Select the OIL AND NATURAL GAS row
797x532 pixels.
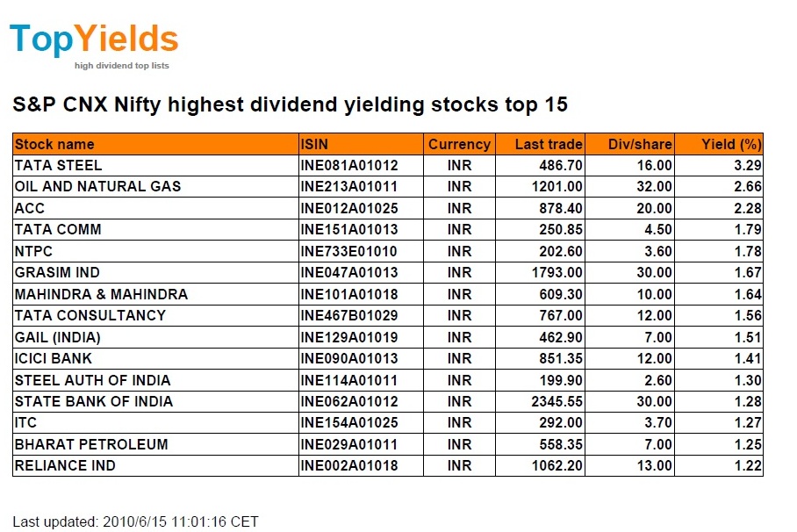point(97,186)
